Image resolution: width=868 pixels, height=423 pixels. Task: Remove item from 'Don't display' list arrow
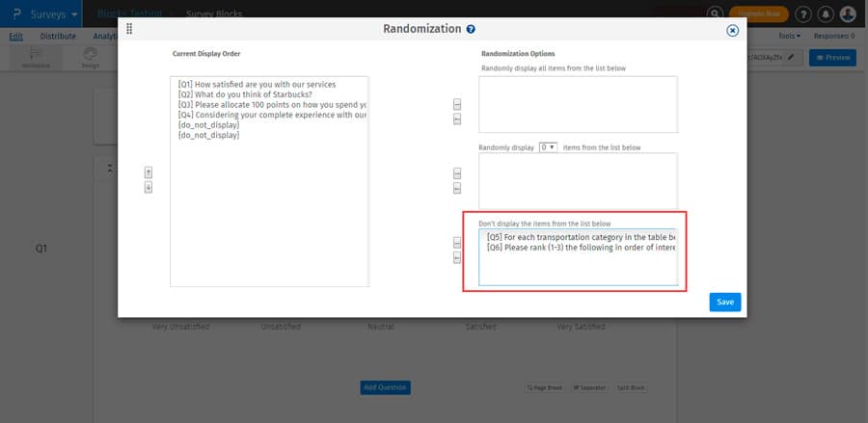point(457,257)
